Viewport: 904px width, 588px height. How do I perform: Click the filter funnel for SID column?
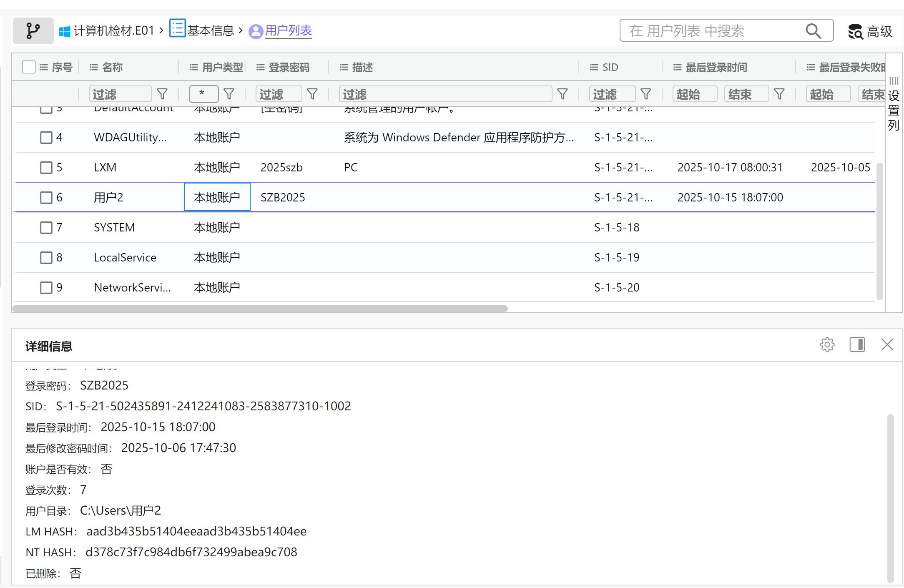click(x=645, y=94)
